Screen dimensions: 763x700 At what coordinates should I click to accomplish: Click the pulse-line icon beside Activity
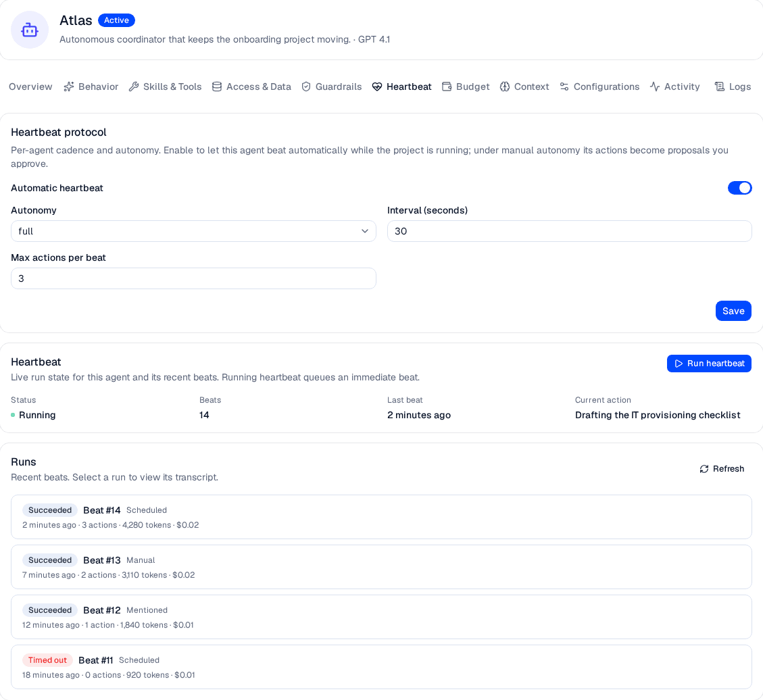click(x=655, y=86)
